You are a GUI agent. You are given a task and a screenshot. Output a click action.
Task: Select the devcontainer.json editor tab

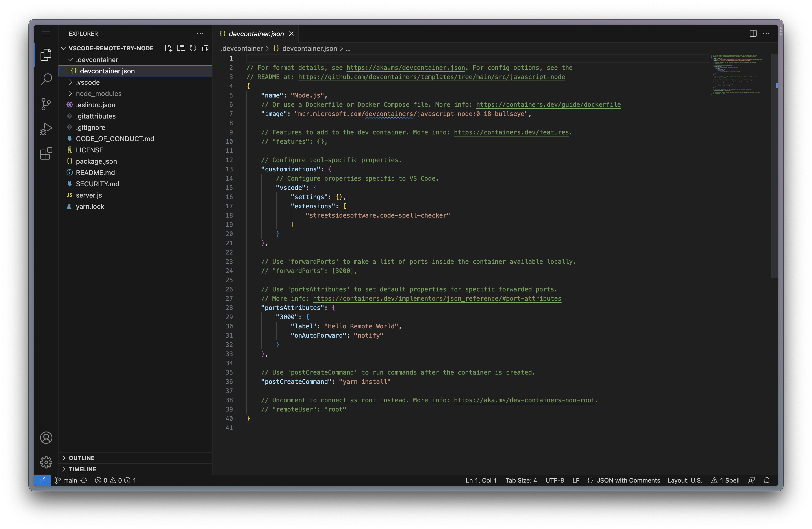(x=256, y=33)
